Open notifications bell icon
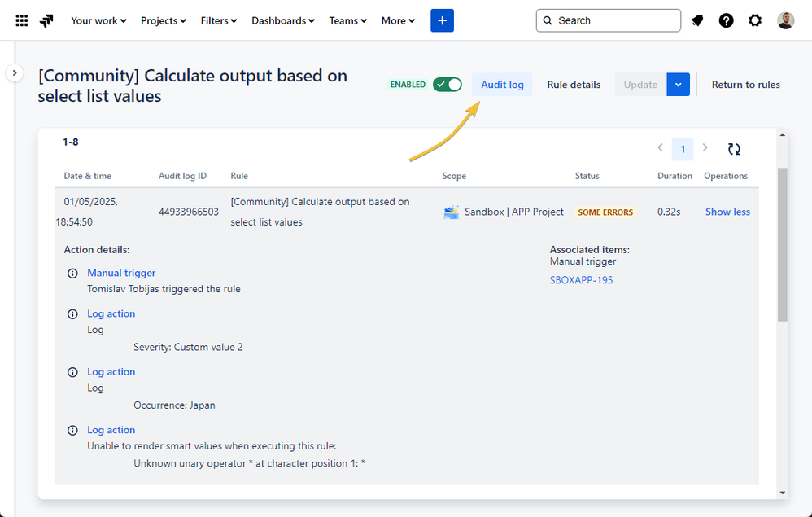Image resolution: width=812 pixels, height=517 pixels. [x=697, y=20]
